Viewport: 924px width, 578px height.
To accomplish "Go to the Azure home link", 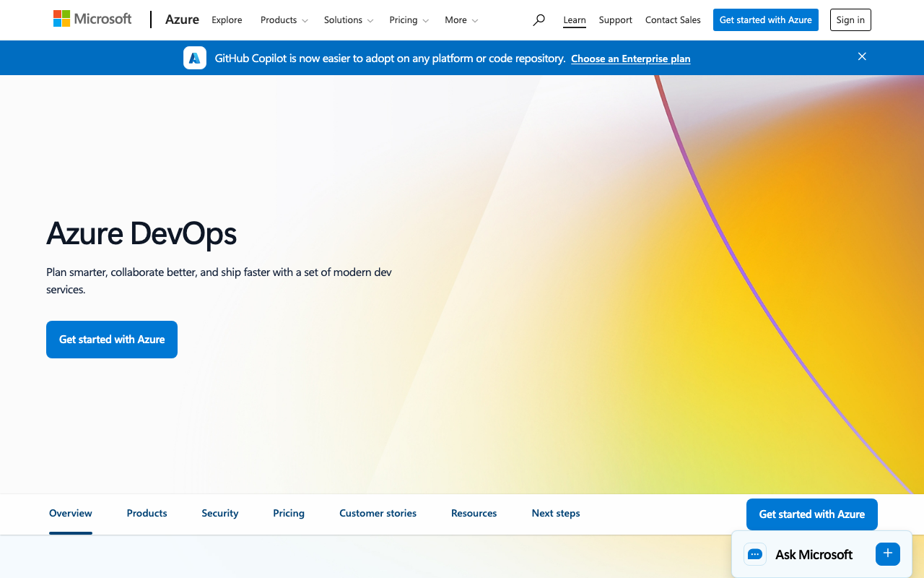I will coord(182,20).
